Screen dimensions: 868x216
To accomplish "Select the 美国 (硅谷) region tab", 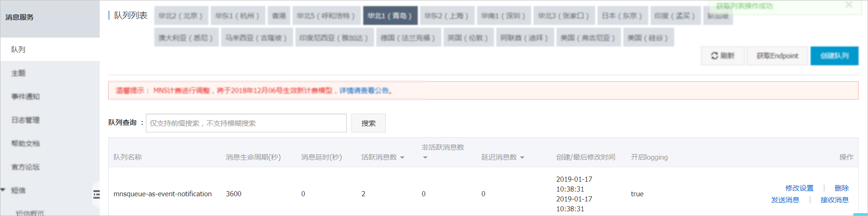I will [648, 38].
